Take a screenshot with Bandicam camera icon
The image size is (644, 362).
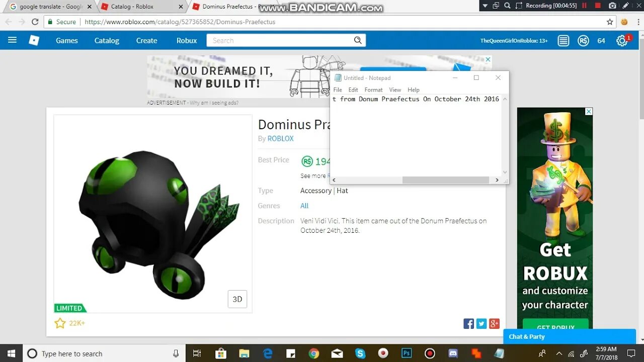tap(612, 6)
